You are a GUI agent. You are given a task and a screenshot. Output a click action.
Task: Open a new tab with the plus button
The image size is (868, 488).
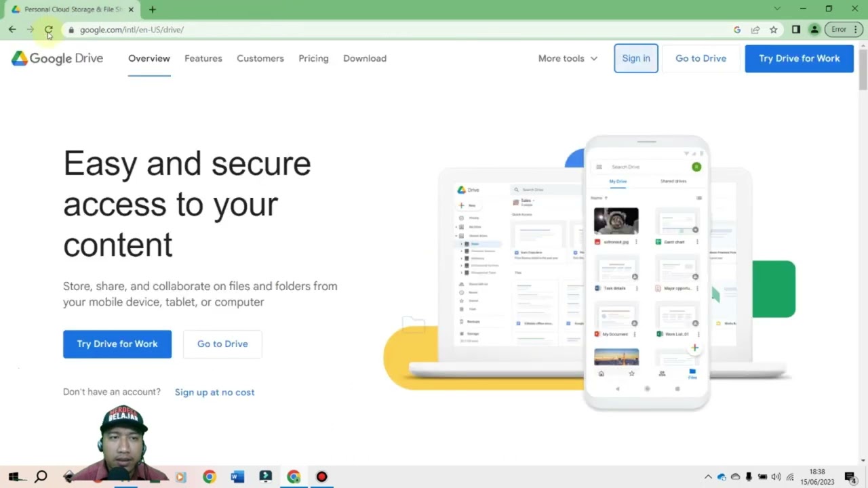(152, 9)
